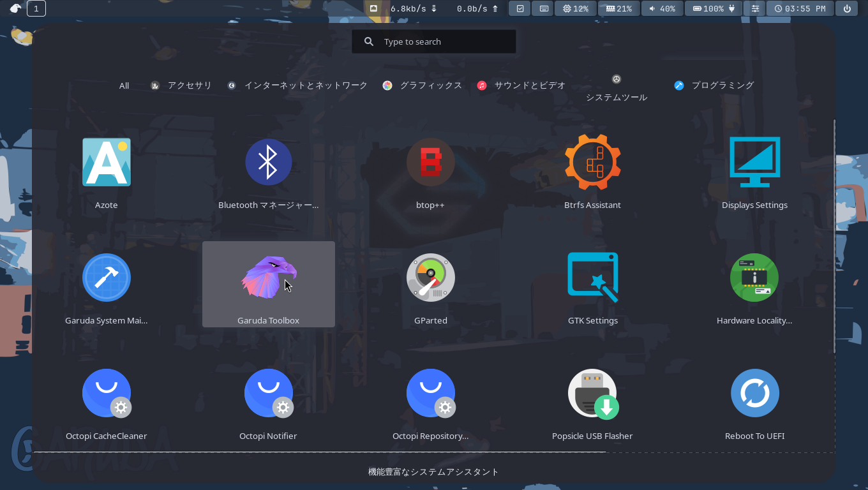This screenshot has width=868, height=490.
Task: Click the network monitor icon in top bar
Action: (x=374, y=8)
